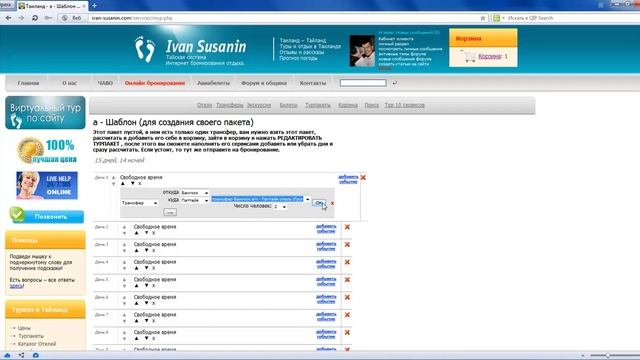Open Трансферы link in services submenu
The height and width of the screenshot is (360, 640).
pos(229,105)
